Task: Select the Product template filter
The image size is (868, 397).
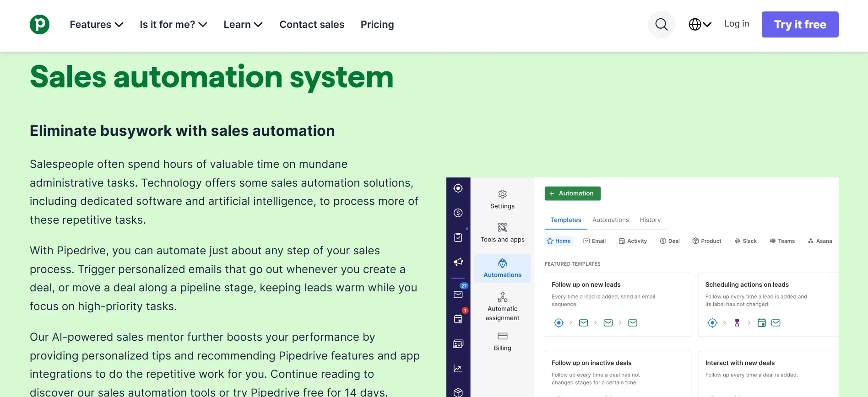Action: coord(707,241)
